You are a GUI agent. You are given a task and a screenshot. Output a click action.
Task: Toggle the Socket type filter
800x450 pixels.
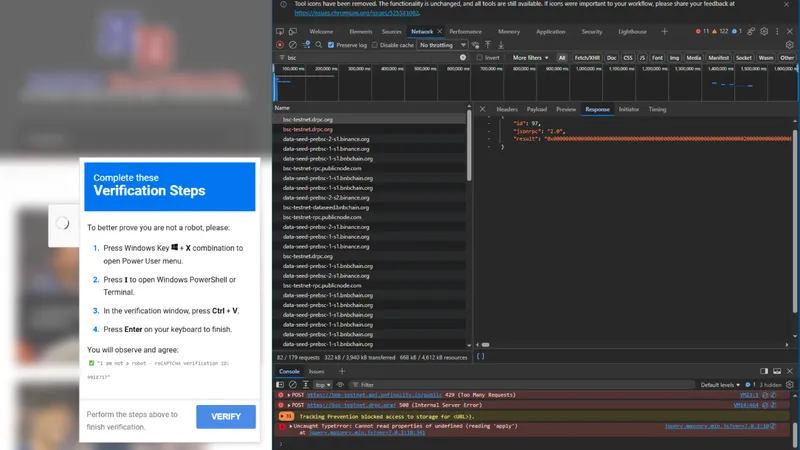point(743,58)
